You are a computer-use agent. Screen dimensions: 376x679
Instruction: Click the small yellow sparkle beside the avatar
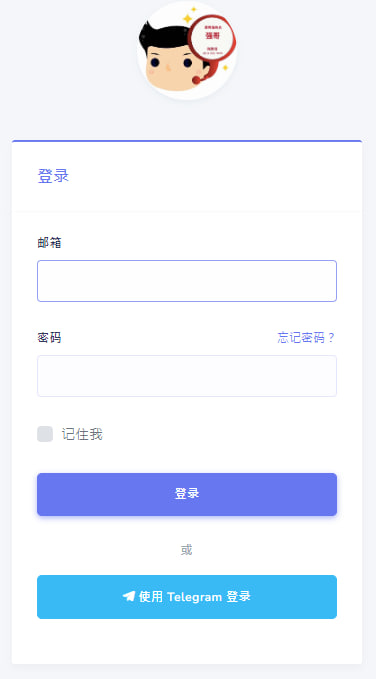[x=225, y=68]
